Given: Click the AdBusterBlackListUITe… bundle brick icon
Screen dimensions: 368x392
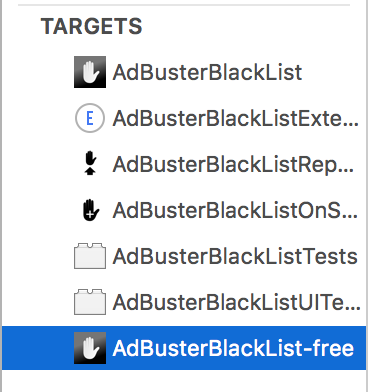Looking at the screenshot, I should pyautogui.click(x=90, y=302).
